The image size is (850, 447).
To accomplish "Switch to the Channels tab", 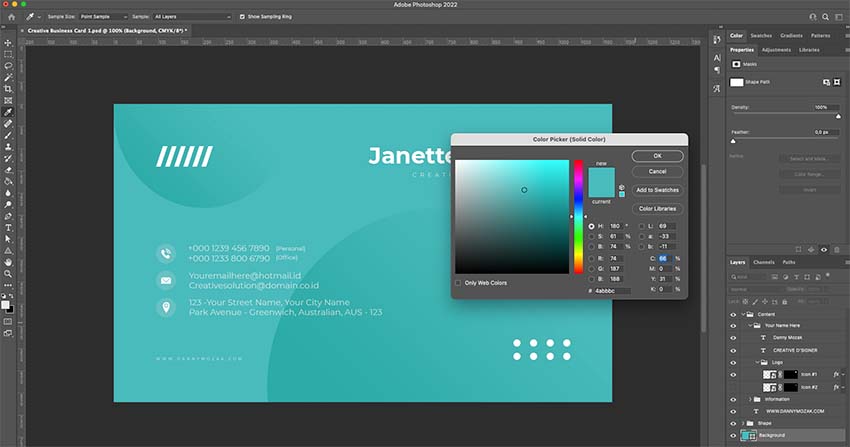I will (x=764, y=262).
